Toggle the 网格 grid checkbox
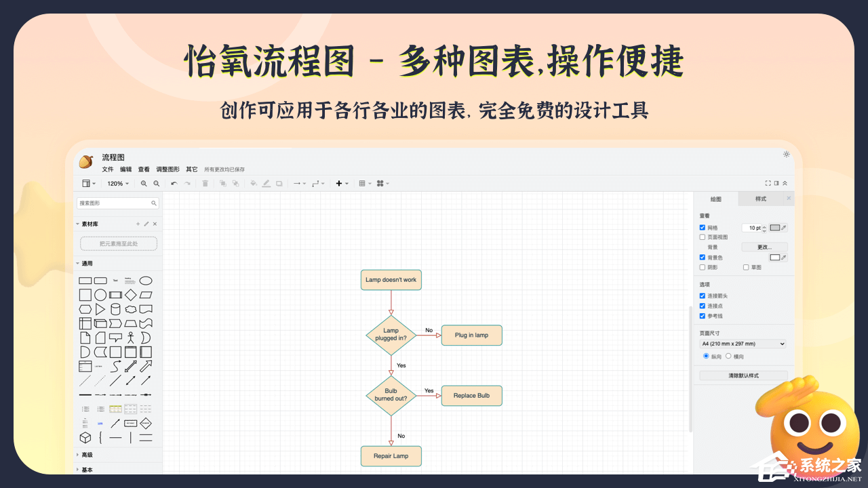Viewport: 868px width, 488px height. [x=703, y=228]
